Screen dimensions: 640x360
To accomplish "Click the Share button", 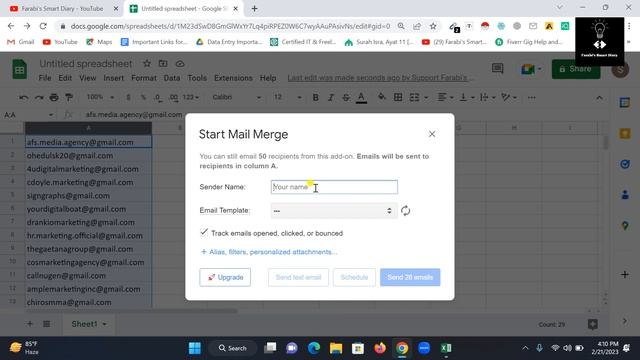I will click(576, 69).
